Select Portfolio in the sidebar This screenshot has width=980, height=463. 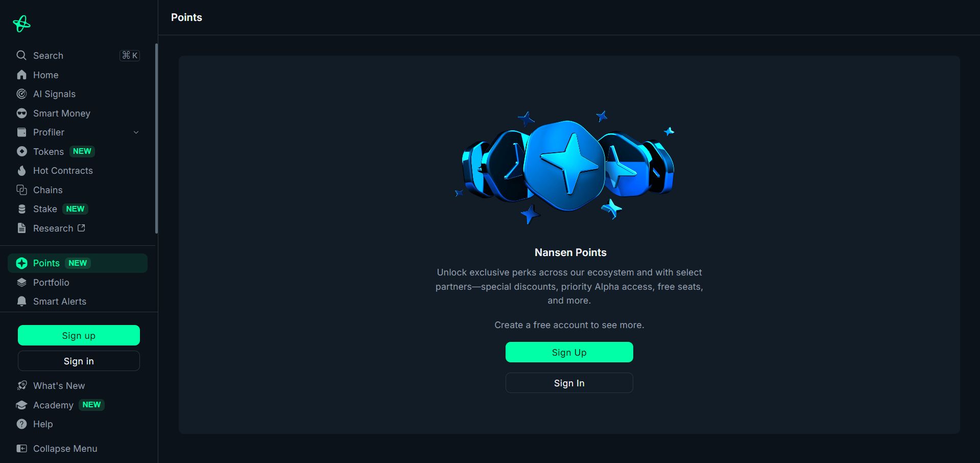[78, 283]
